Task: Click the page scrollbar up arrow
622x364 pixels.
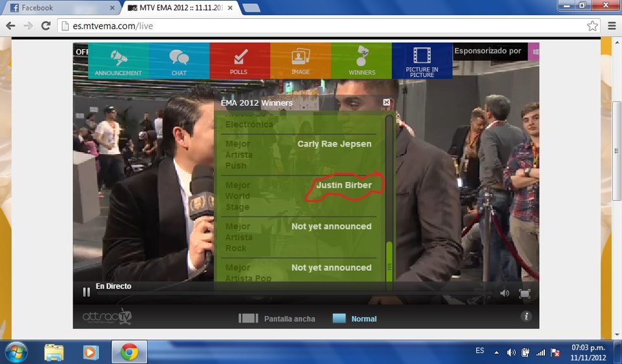Action: coord(617,41)
